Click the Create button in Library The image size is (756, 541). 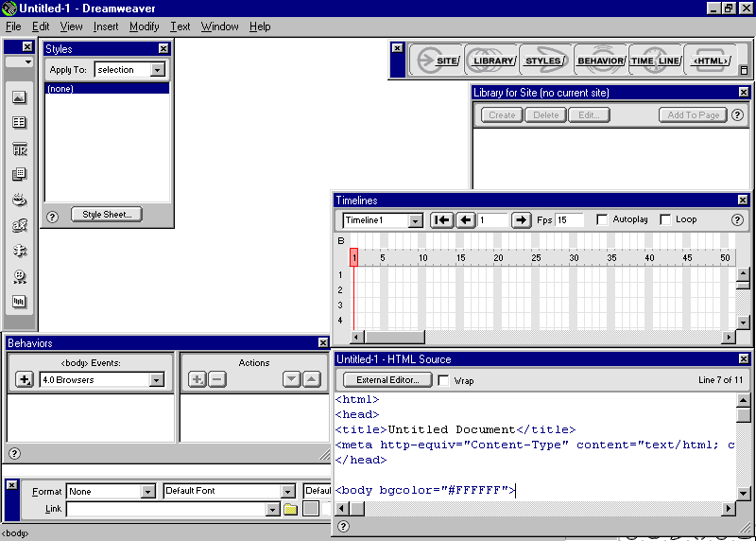click(x=502, y=114)
